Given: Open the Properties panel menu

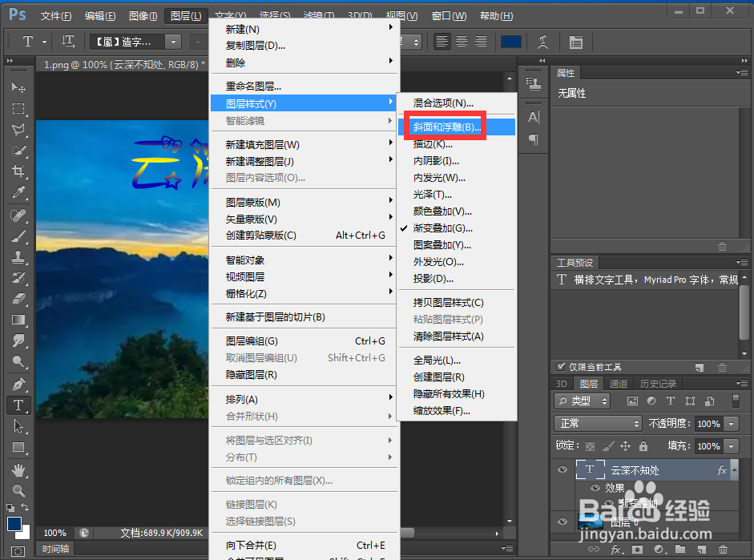Looking at the screenshot, I should (x=742, y=73).
